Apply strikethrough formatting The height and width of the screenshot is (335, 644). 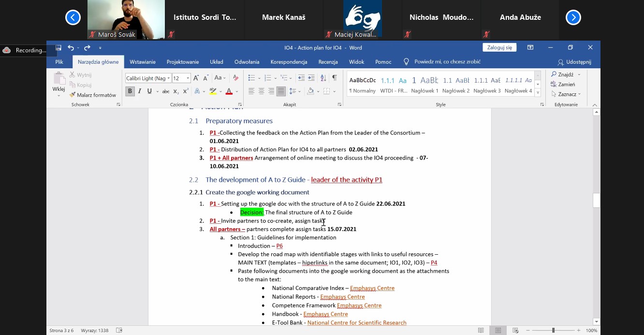[166, 91]
